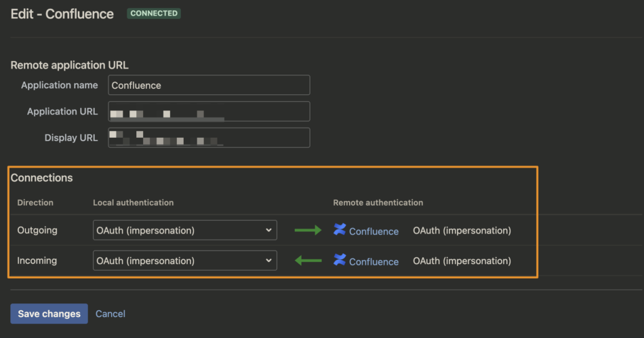
Task: Cancel editing the application link
Action: [110, 314]
